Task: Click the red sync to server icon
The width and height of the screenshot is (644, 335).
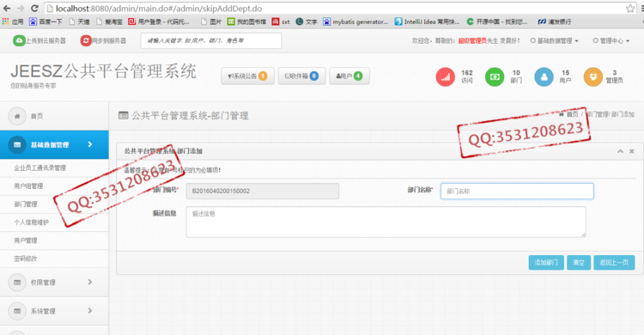Action: pyautogui.click(x=86, y=40)
